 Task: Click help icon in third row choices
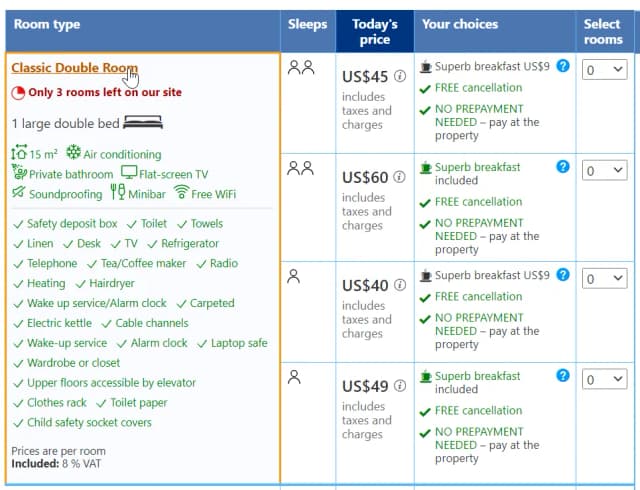pyautogui.click(x=563, y=275)
